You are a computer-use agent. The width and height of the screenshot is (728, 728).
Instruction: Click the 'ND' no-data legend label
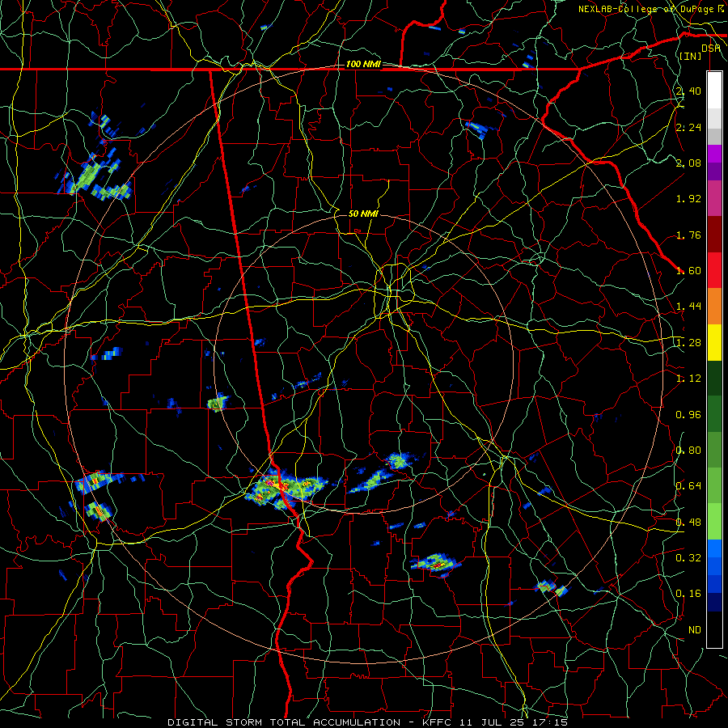[x=695, y=630]
